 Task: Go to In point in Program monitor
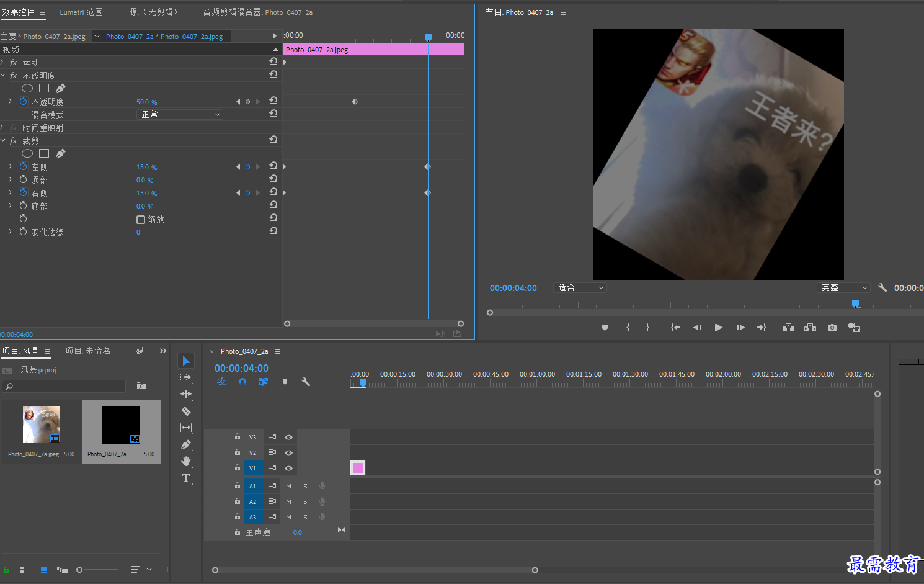pos(675,328)
